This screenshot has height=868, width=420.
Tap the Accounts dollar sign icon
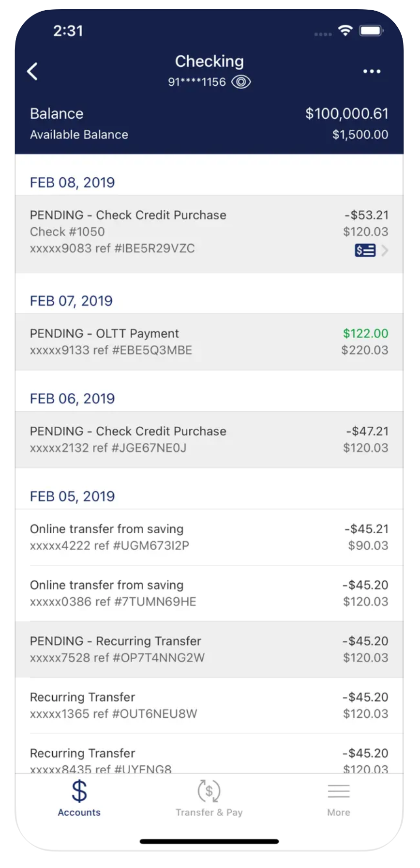pyautogui.click(x=79, y=791)
